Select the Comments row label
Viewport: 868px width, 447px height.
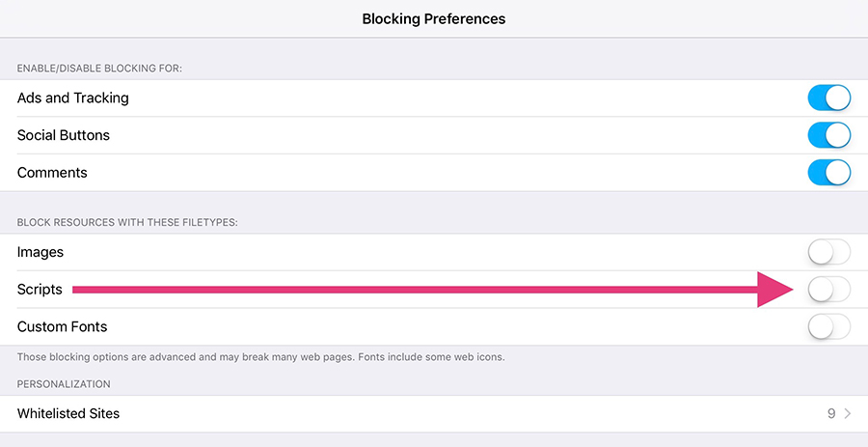52,173
